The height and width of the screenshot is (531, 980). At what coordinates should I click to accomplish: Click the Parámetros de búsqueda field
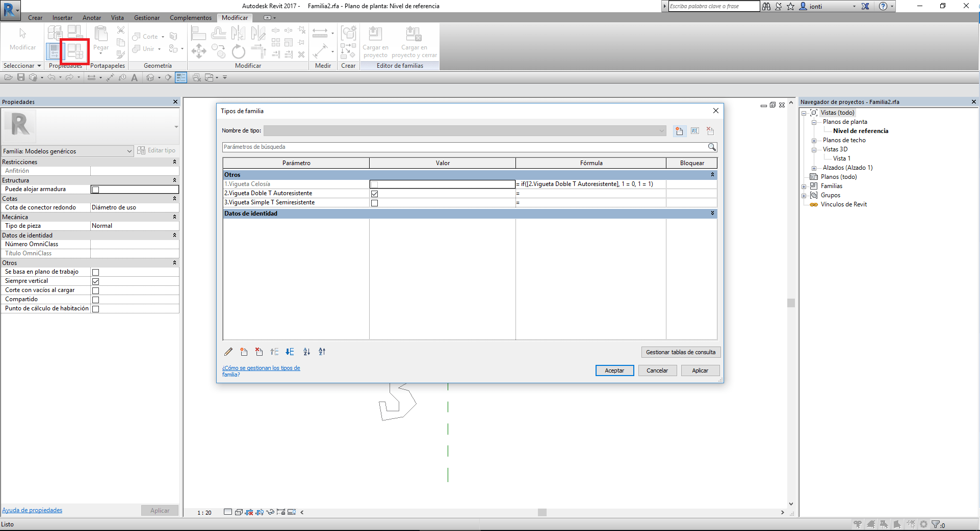coord(465,147)
